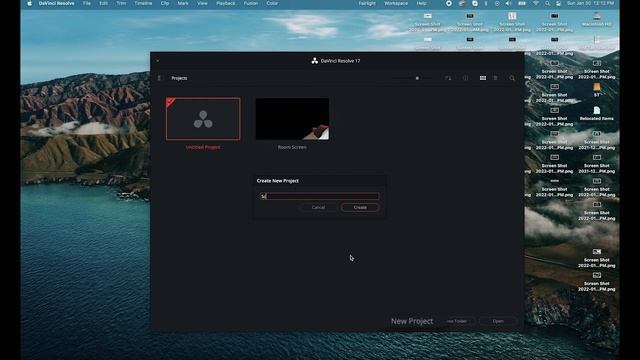Switch Project Manager to list view
This screenshot has width=640, height=360.
point(496,78)
